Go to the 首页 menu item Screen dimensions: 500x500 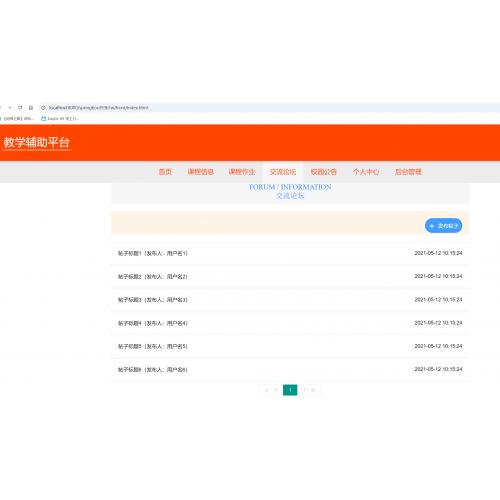(165, 172)
